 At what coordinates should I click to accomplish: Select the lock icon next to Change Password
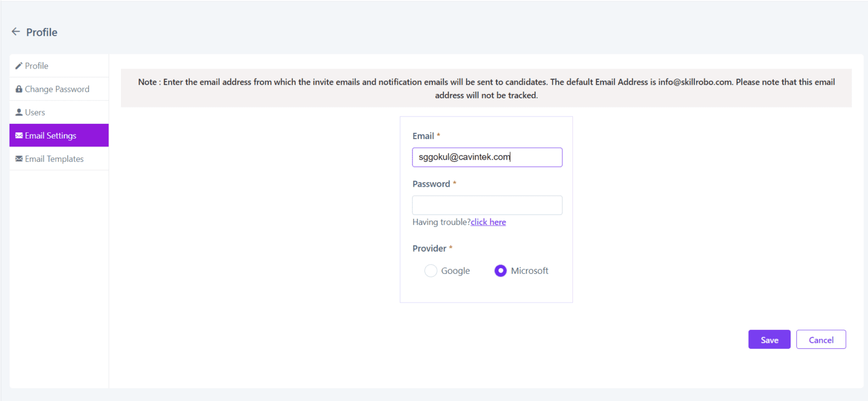click(x=18, y=89)
